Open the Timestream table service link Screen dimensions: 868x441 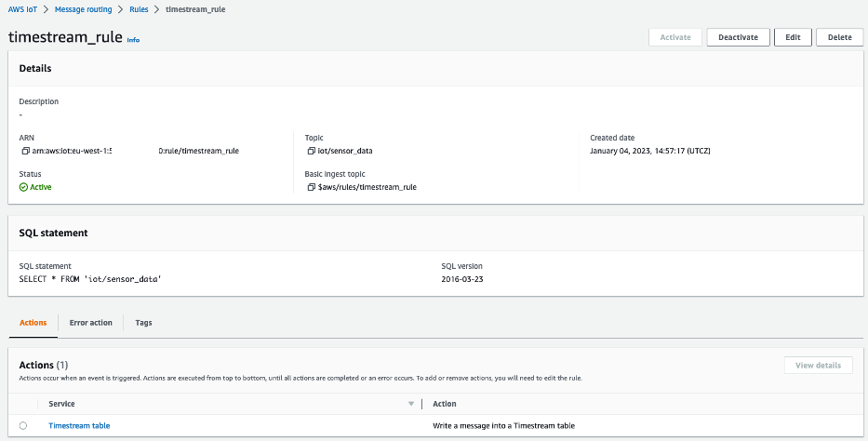pyautogui.click(x=79, y=425)
